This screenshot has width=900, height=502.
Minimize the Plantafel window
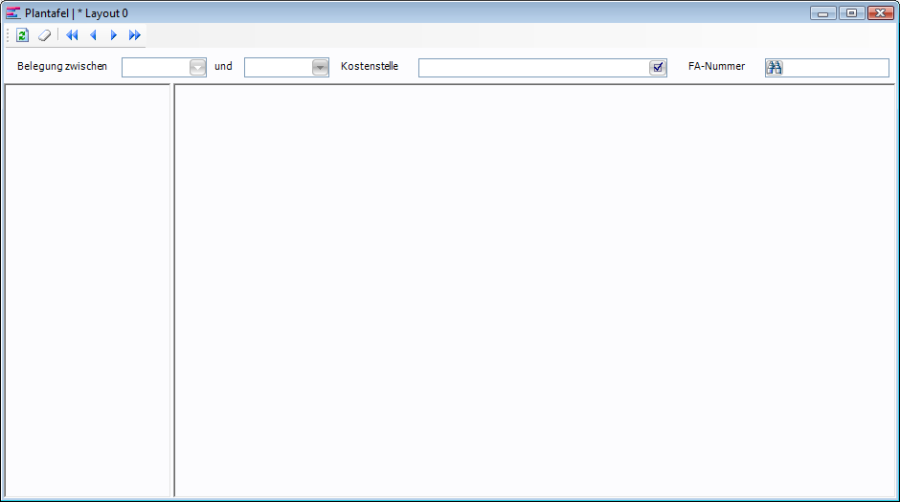coord(825,13)
